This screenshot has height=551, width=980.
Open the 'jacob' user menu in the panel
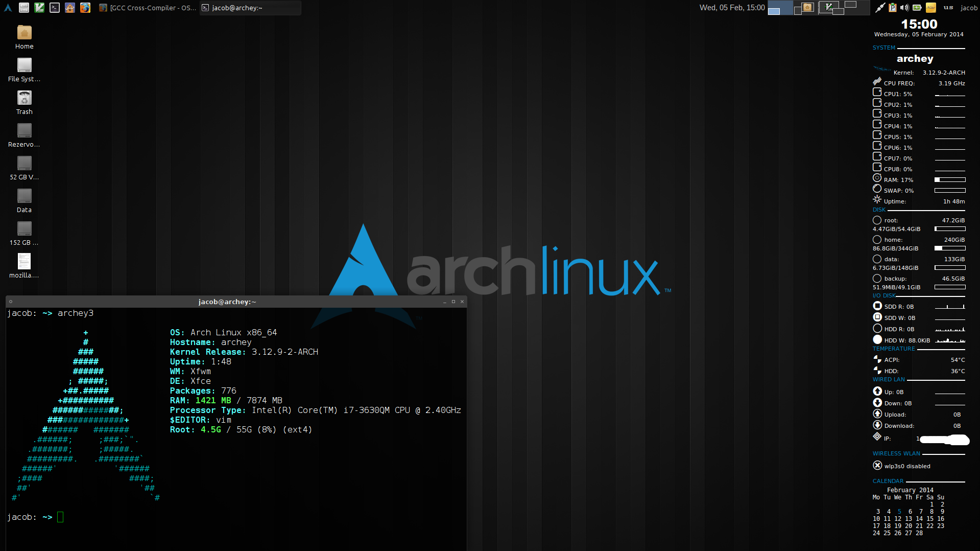(x=969, y=8)
